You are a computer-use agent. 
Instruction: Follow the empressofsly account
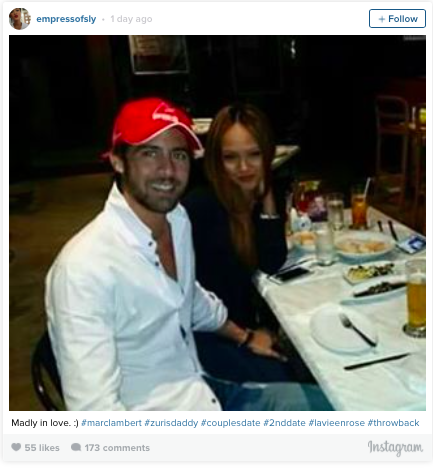397,19
